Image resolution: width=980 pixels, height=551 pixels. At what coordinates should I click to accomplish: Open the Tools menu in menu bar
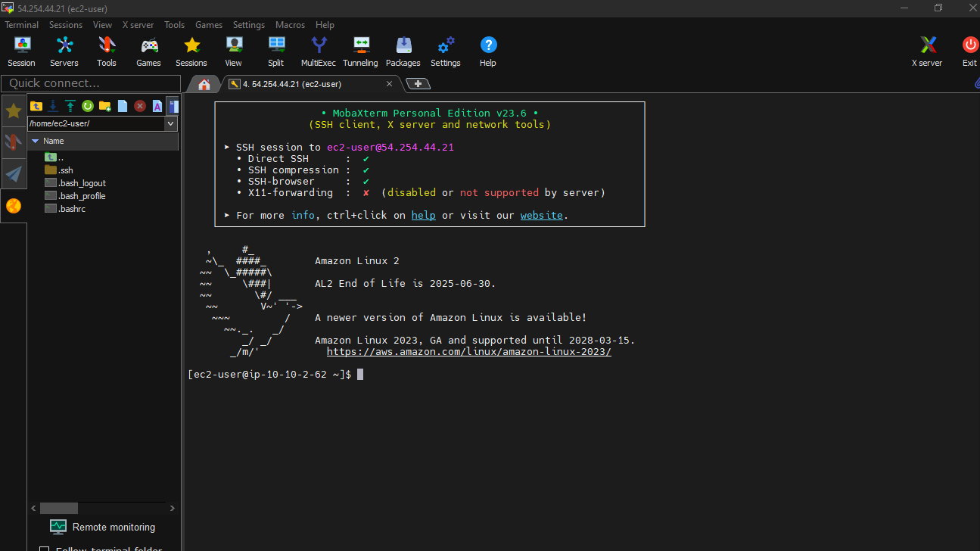coord(174,25)
